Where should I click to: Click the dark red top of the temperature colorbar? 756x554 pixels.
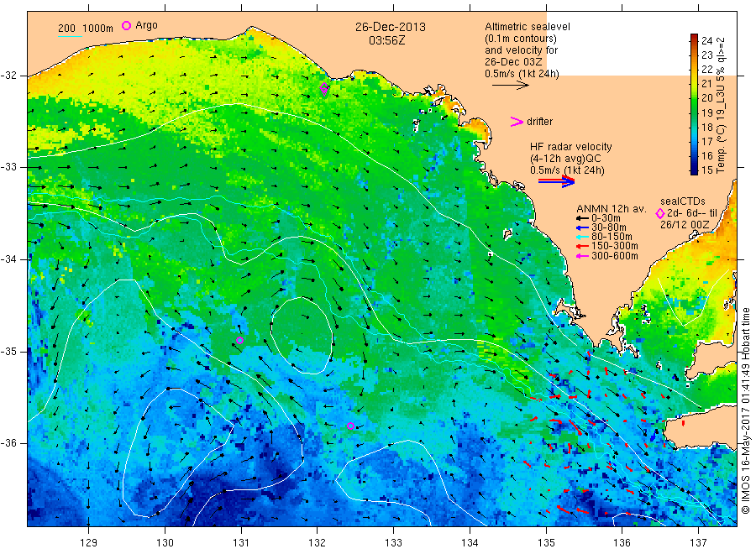tap(694, 37)
